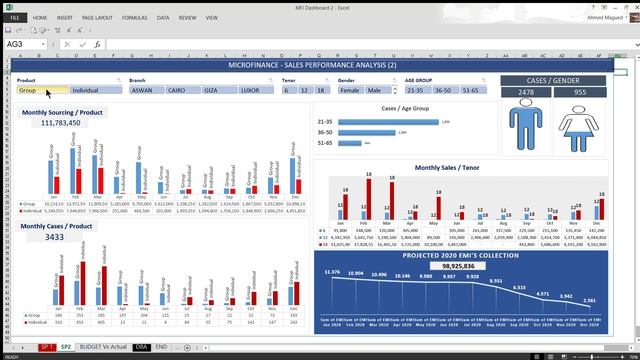The height and width of the screenshot is (360, 640).
Task: Toggle the Group product slicer item
Action: (42, 90)
